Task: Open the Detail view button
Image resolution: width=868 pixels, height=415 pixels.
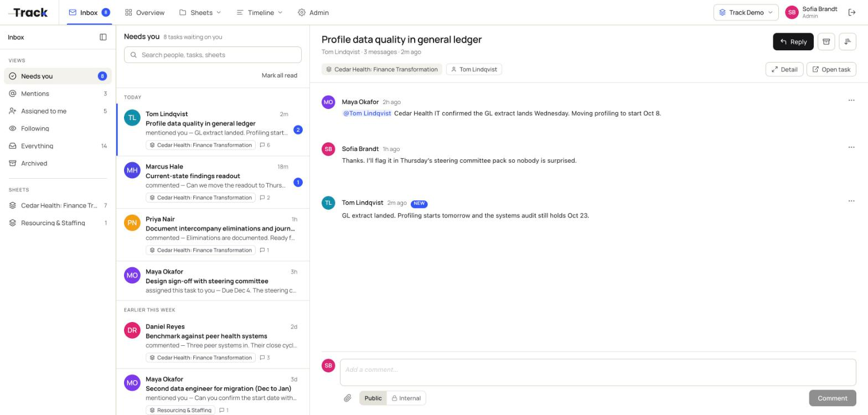Action: pyautogui.click(x=784, y=69)
